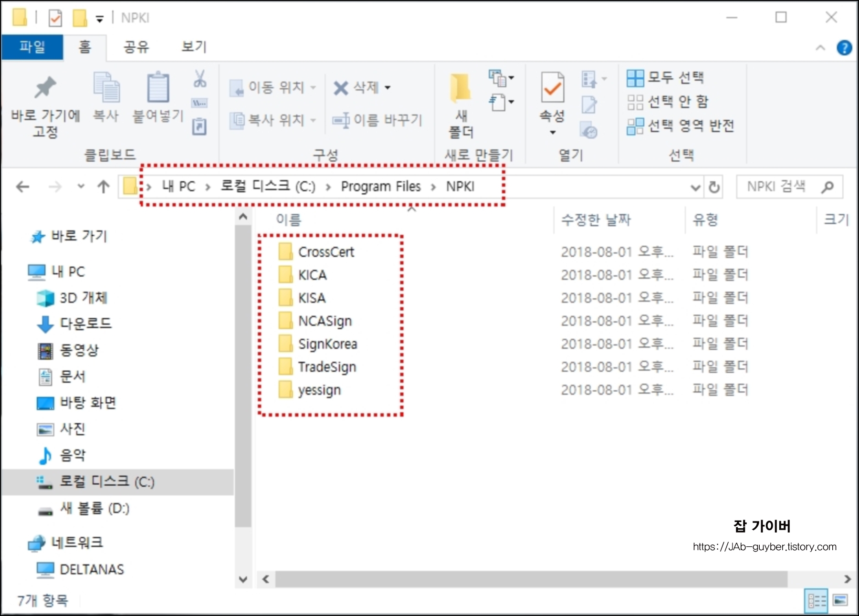Screen dimensions: 859x616
Task: Open 다운로드 (Downloads) in navigation pane
Action: pyautogui.click(x=74, y=324)
